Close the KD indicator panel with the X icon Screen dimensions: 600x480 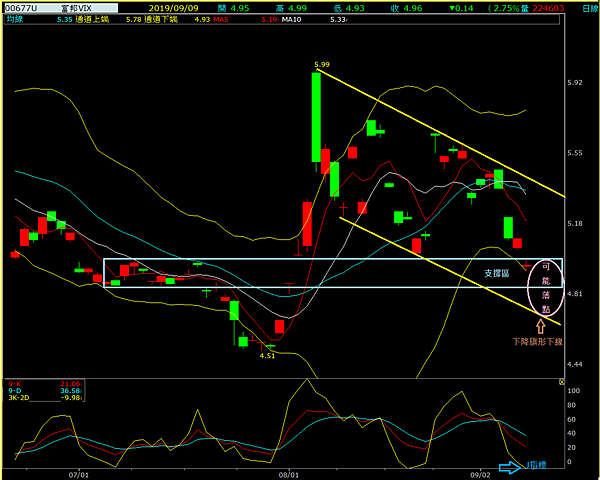point(561,382)
